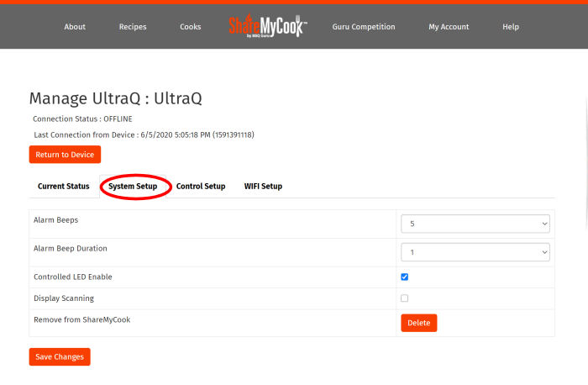Screen dimensions: 588x385
Task: Switch to the Current Status tab
Action: (x=64, y=186)
